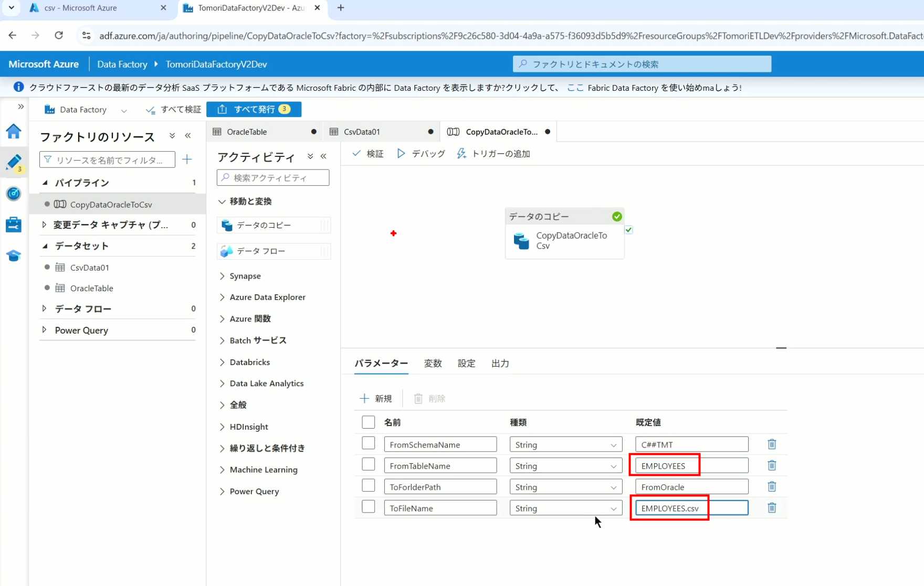Image resolution: width=924 pixels, height=586 pixels.
Task: Click the すべて発行 publish button
Action: [254, 109]
